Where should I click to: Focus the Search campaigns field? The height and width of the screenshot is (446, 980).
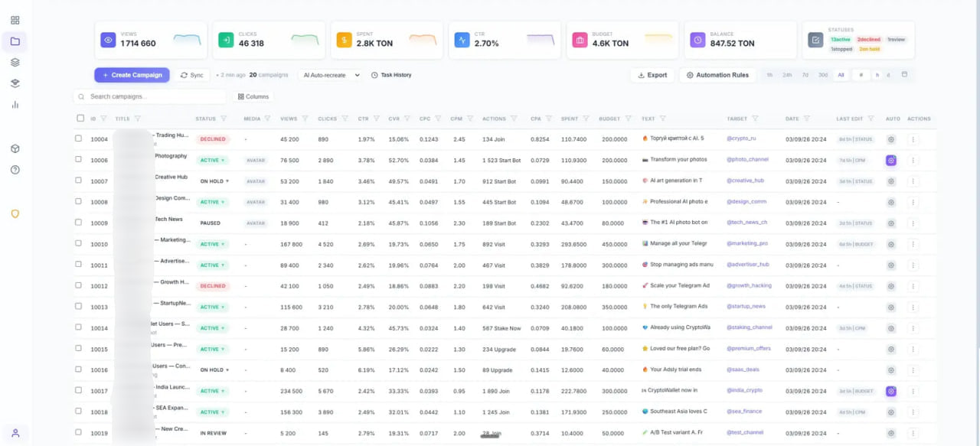(150, 97)
